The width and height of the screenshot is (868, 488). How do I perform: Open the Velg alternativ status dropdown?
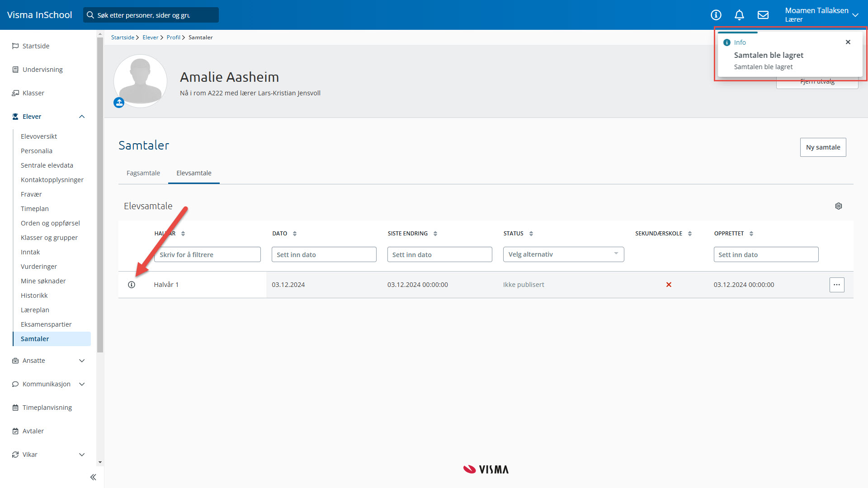(563, 254)
